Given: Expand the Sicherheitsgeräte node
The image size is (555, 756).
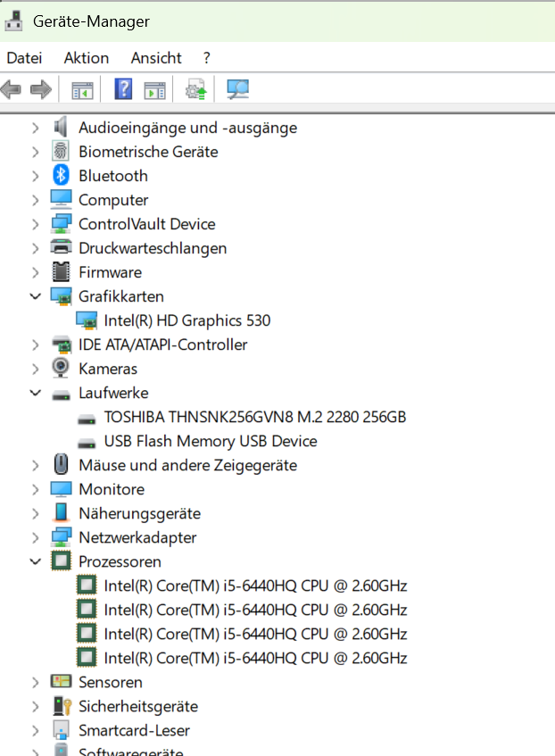Looking at the screenshot, I should (x=35, y=706).
